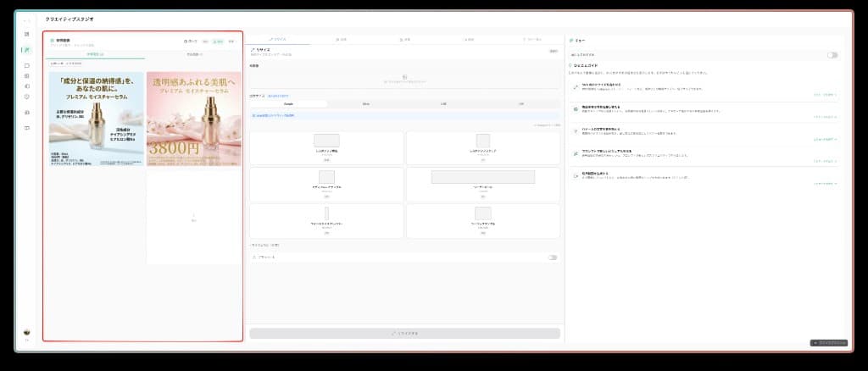Toggle the switch at bottom of resize panel
Viewport: 868px width, 371px height.
pos(553,257)
